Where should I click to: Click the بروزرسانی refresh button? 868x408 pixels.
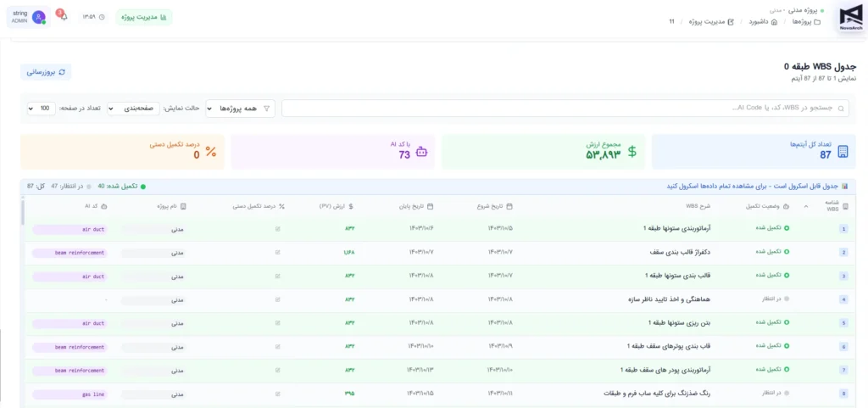[x=46, y=72]
